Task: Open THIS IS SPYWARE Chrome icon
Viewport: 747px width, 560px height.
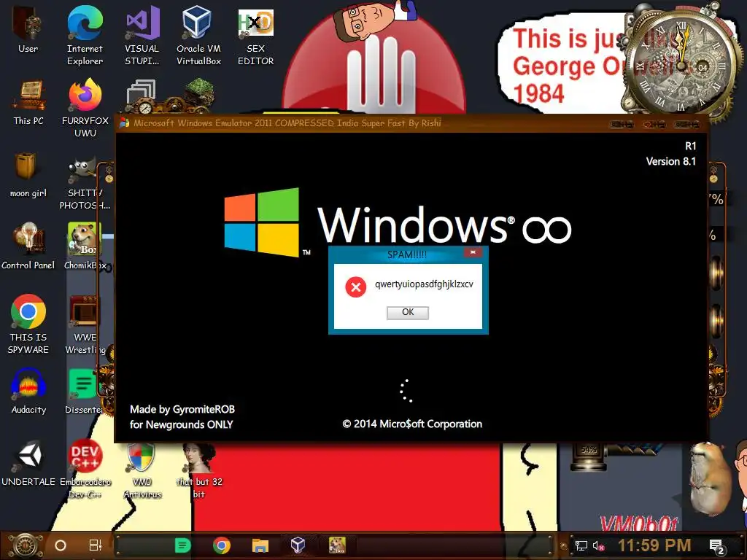Action: pos(28,324)
